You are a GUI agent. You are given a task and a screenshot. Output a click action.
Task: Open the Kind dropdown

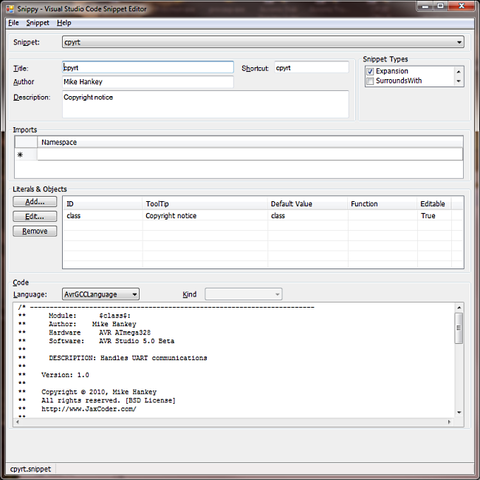(x=243, y=294)
